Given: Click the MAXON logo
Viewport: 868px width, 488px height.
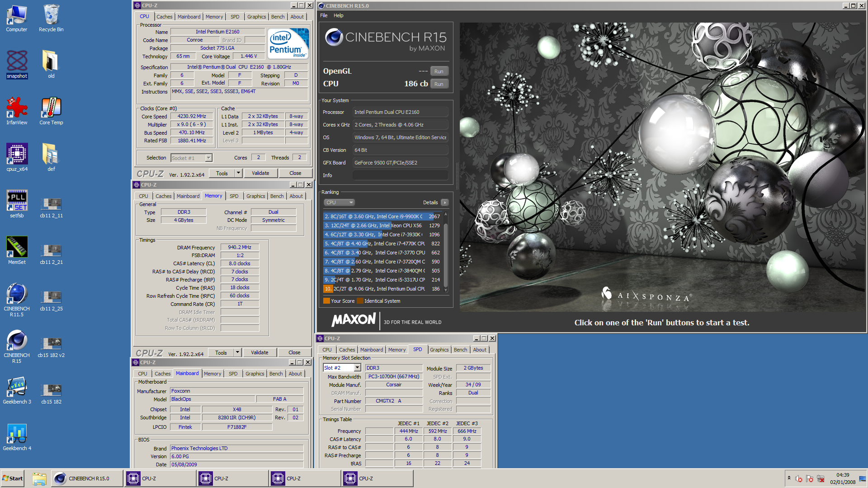Looking at the screenshot, I should click(x=354, y=320).
